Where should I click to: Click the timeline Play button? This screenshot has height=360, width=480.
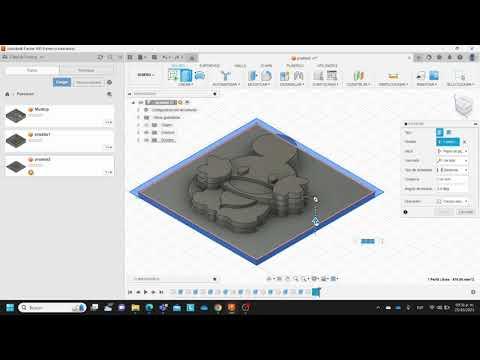(146, 292)
